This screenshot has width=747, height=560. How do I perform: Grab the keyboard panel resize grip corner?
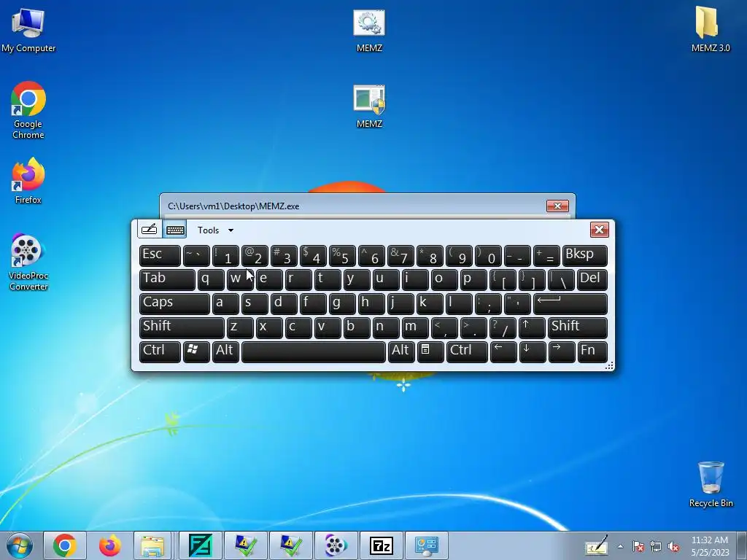(609, 366)
